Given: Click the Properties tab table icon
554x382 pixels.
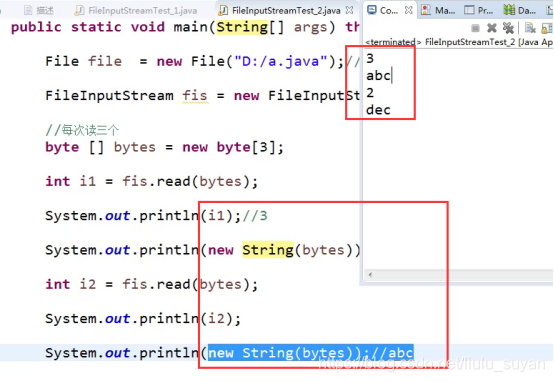Looking at the screenshot, I should click(469, 10).
